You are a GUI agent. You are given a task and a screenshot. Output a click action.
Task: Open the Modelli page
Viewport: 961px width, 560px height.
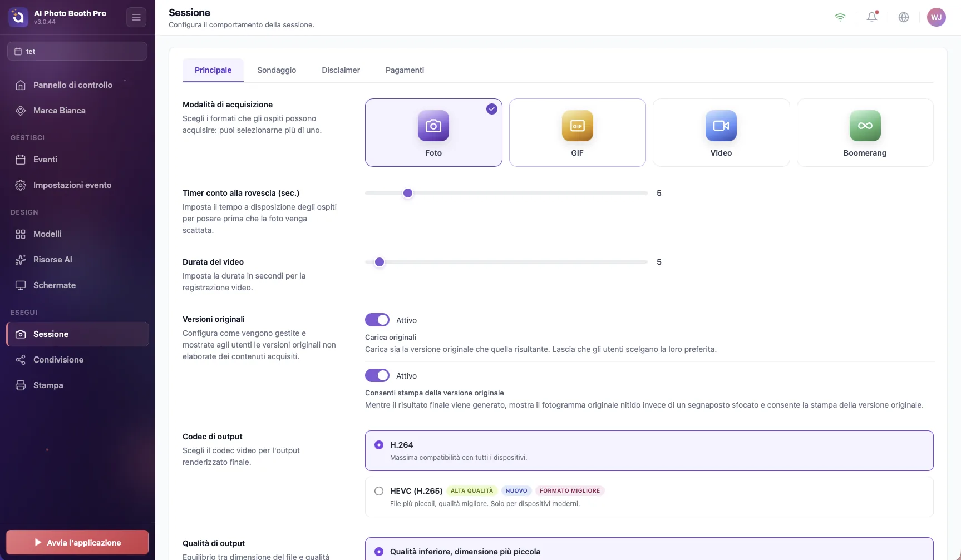click(77, 234)
